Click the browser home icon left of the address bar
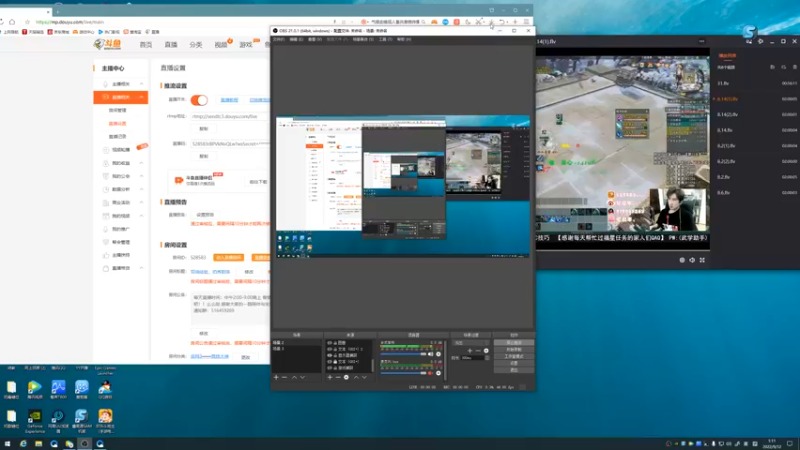800x450 pixels. pyautogui.click(x=12, y=22)
